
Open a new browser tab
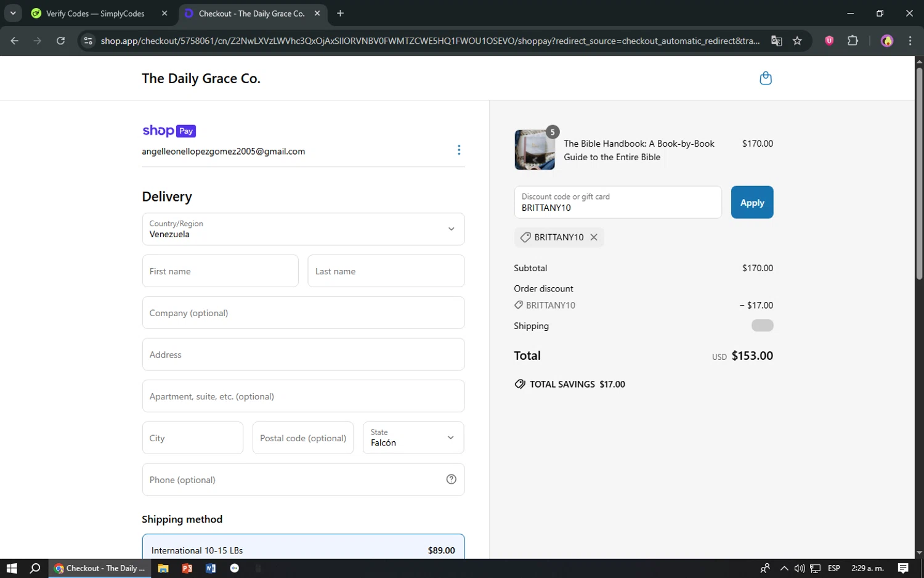[340, 13]
